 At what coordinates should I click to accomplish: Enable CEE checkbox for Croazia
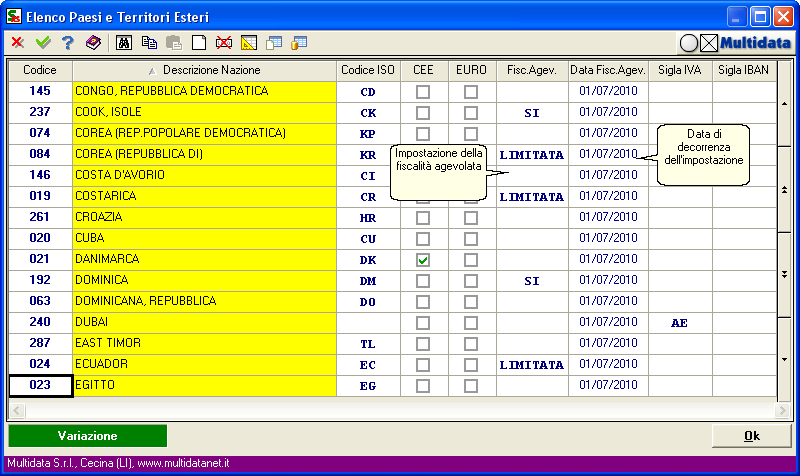coord(422,218)
